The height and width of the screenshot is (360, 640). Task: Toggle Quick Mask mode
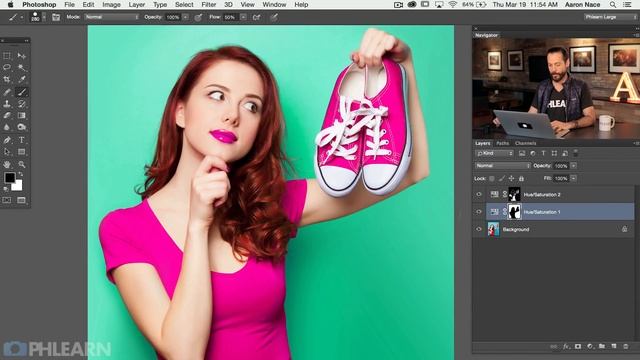click(7, 200)
